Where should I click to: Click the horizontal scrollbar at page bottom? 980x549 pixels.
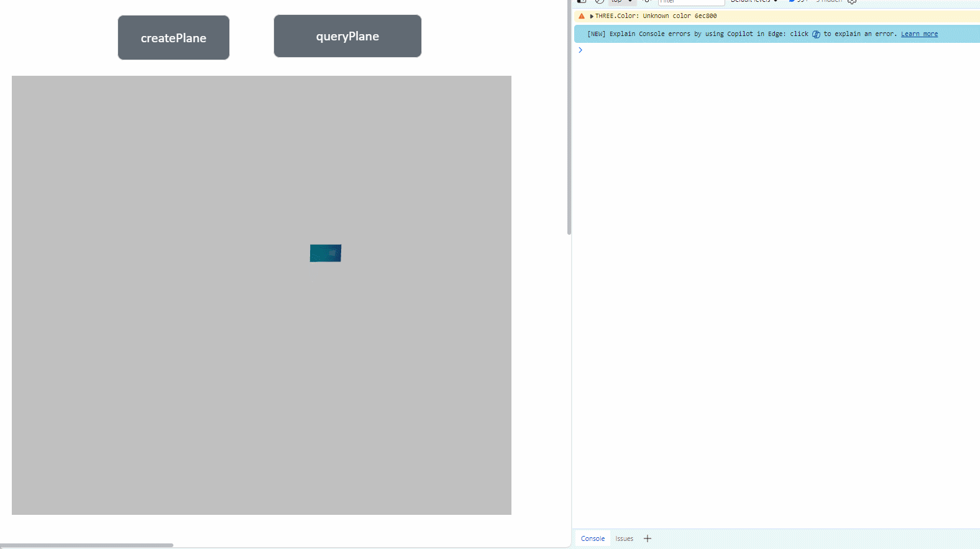click(x=87, y=545)
